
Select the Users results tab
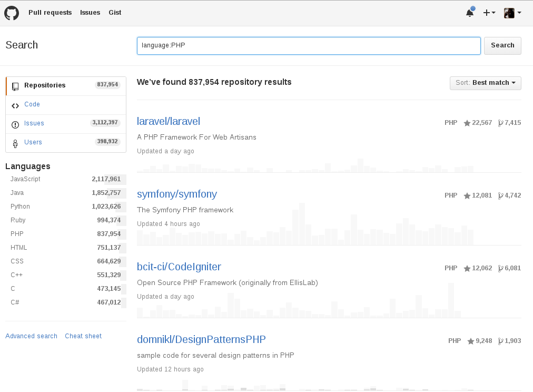click(x=66, y=143)
